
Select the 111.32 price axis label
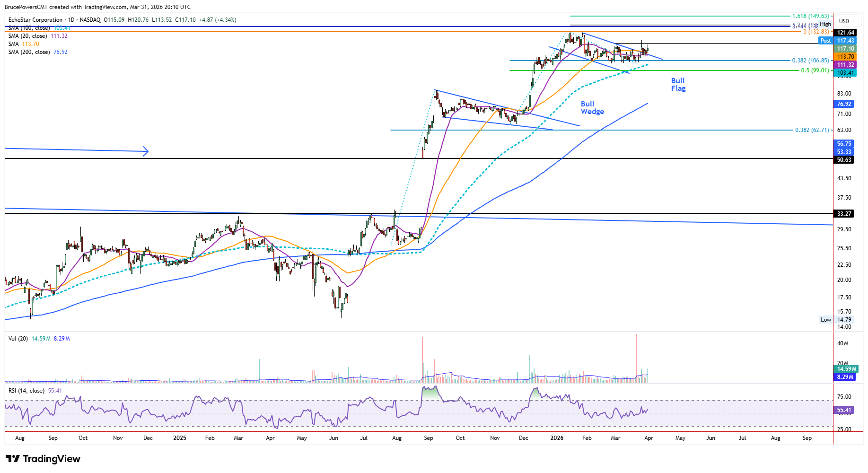coord(845,65)
